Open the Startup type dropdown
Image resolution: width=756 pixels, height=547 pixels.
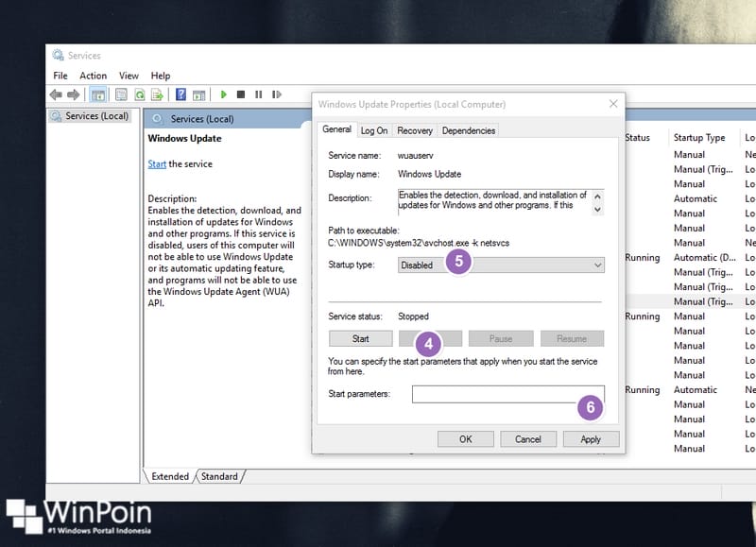(501, 265)
